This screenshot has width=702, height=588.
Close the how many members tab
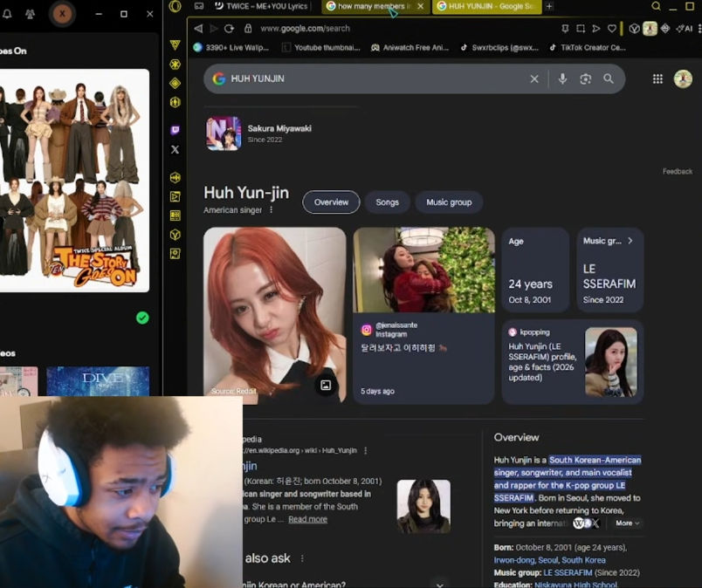tap(420, 6)
